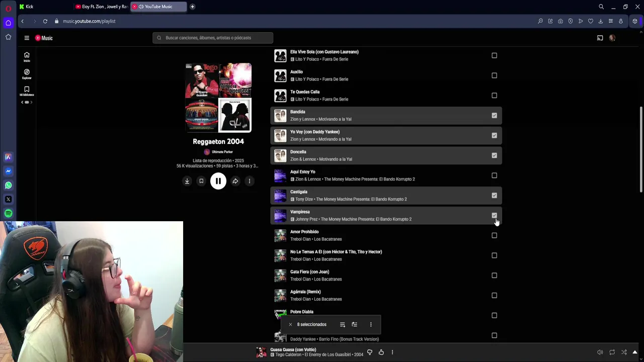The height and width of the screenshot is (362, 644).
Task: Like the Guasa Guasa track
Action: pos(381,352)
